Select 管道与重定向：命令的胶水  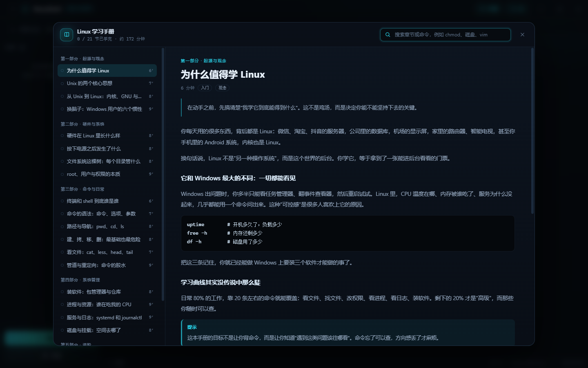coord(107,265)
